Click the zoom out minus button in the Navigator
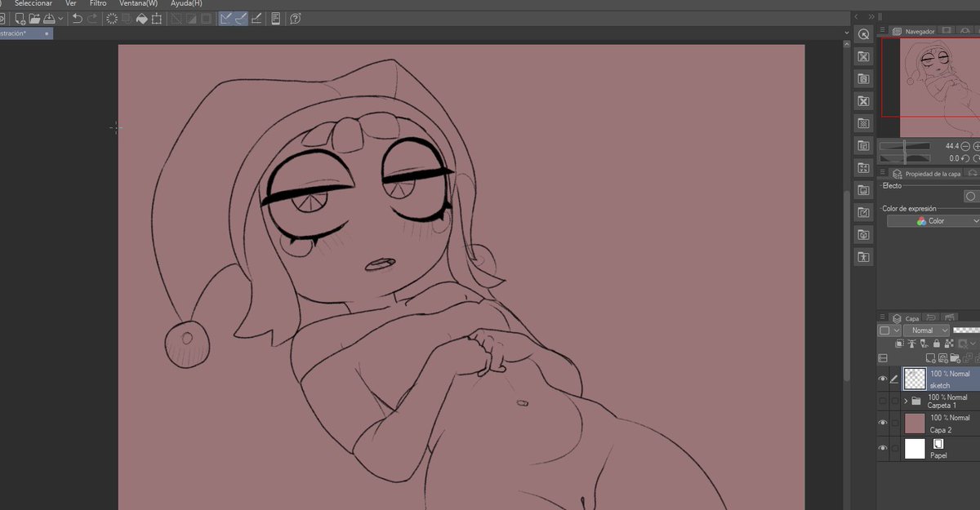 [965, 146]
